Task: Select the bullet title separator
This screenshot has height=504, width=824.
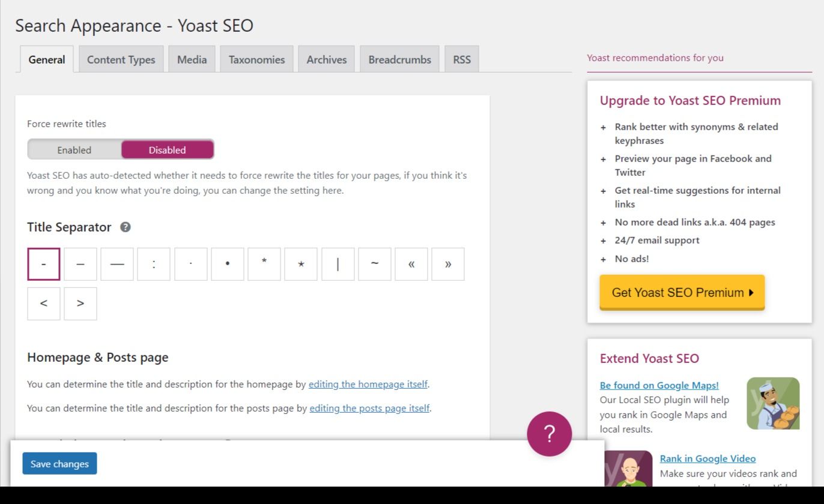Action: [228, 264]
